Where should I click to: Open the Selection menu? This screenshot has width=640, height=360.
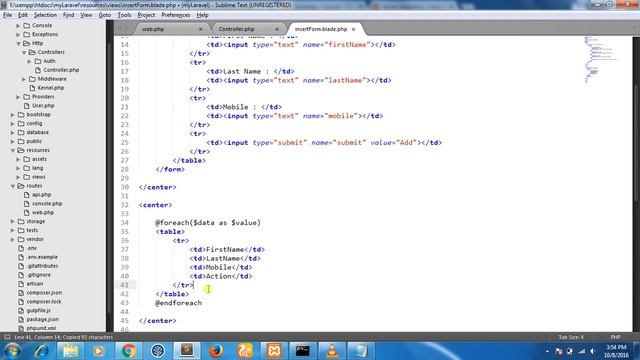coord(45,15)
